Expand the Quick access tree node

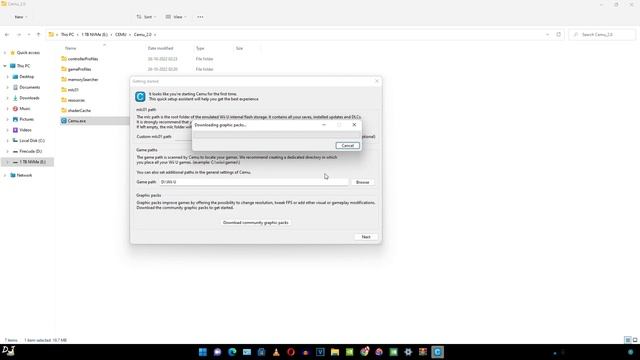click(5, 53)
